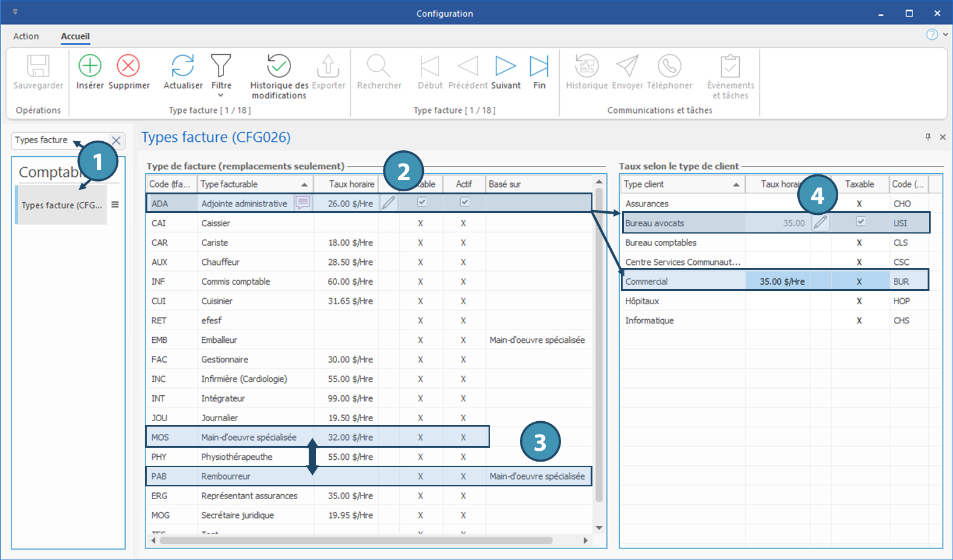
Task: Click pencil edit icon in Adjointe administrative row
Action: [x=389, y=203]
